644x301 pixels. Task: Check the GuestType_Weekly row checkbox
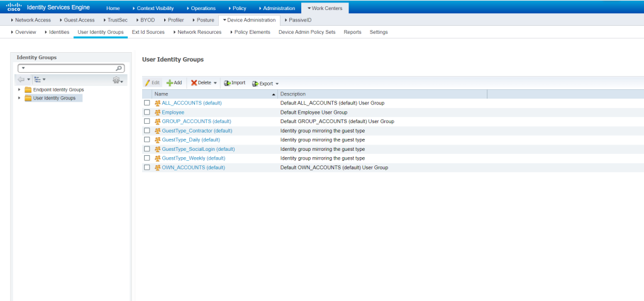coord(147,158)
